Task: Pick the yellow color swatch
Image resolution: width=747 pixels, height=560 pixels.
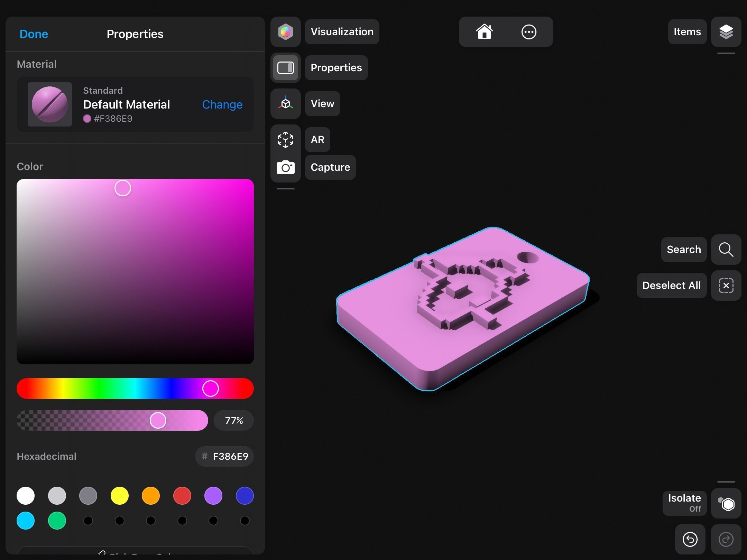Action: click(119, 496)
